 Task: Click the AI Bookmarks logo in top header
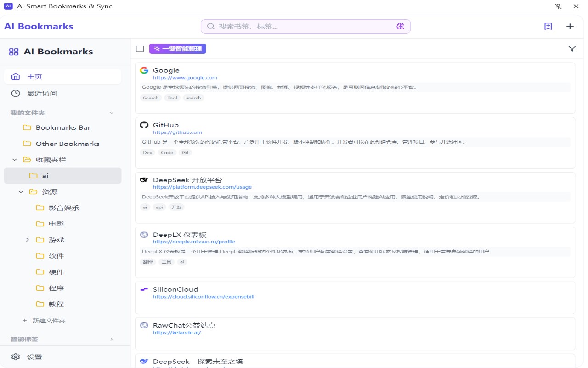(39, 26)
